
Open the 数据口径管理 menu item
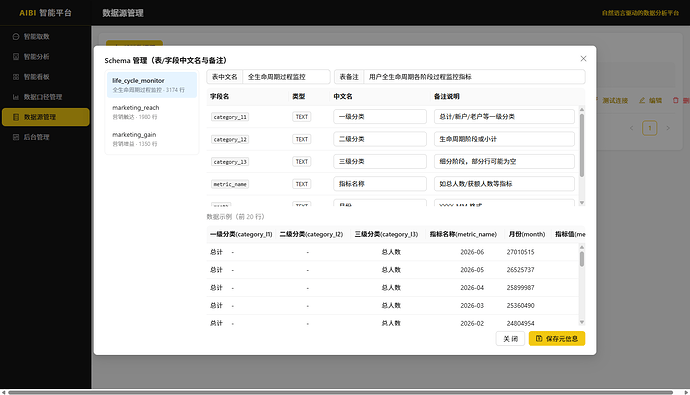pos(46,97)
